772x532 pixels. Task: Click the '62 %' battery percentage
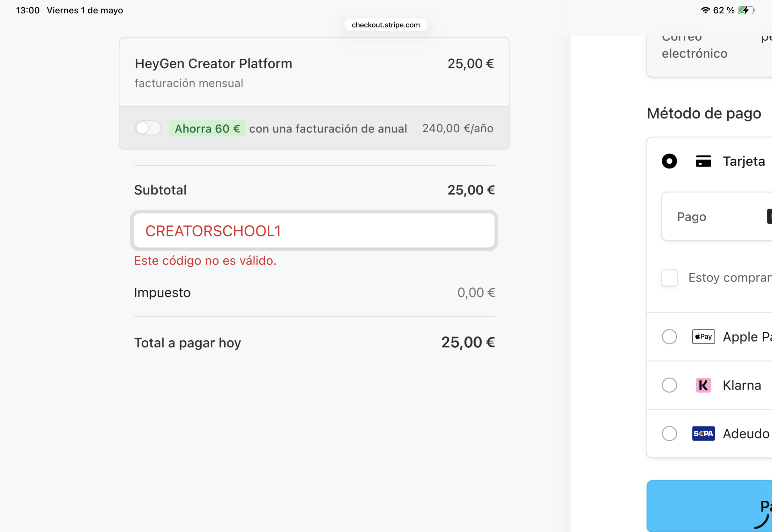(x=724, y=10)
